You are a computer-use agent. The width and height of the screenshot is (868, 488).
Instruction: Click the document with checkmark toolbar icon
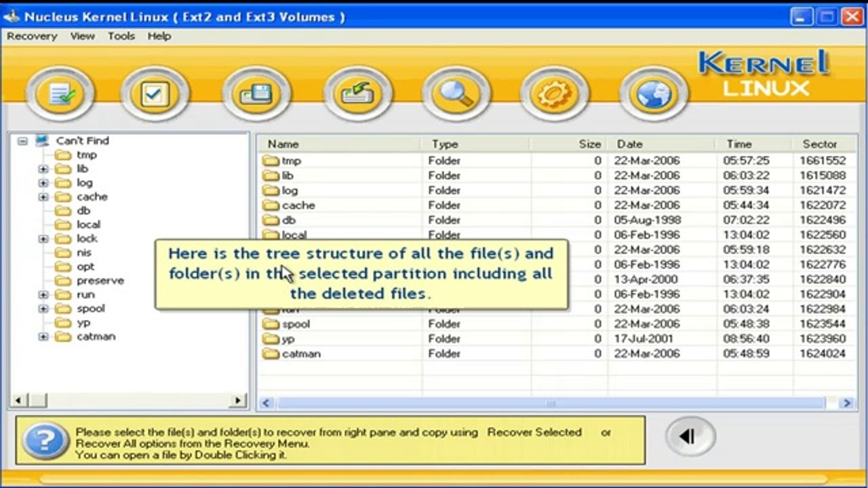60,94
